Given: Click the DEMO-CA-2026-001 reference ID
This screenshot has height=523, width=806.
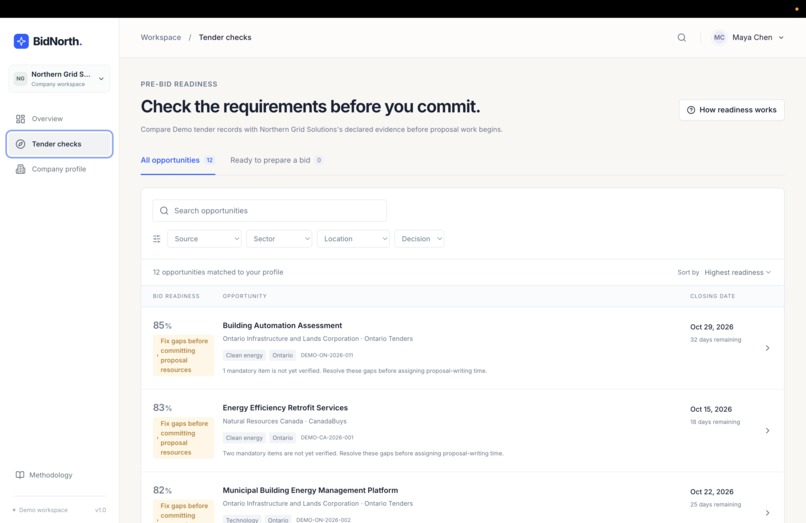Looking at the screenshot, I should 327,438.
